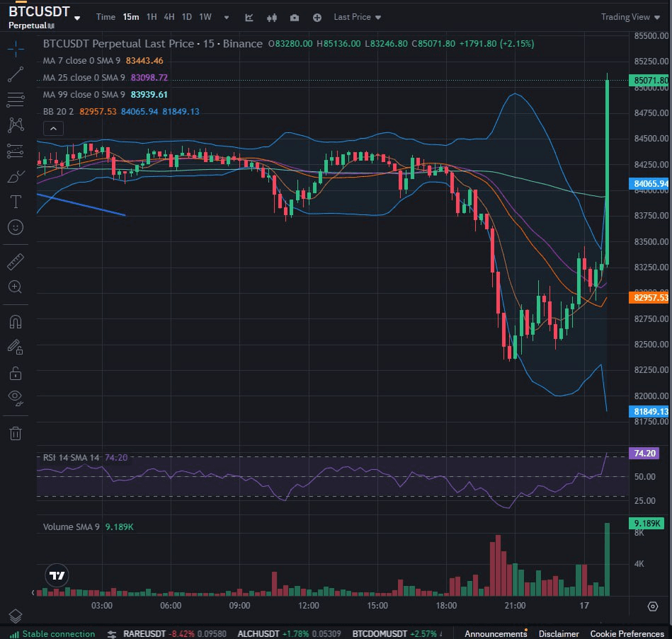The height and width of the screenshot is (639, 672).
Task: Select the trend line drawing tool
Action: pyautogui.click(x=16, y=74)
